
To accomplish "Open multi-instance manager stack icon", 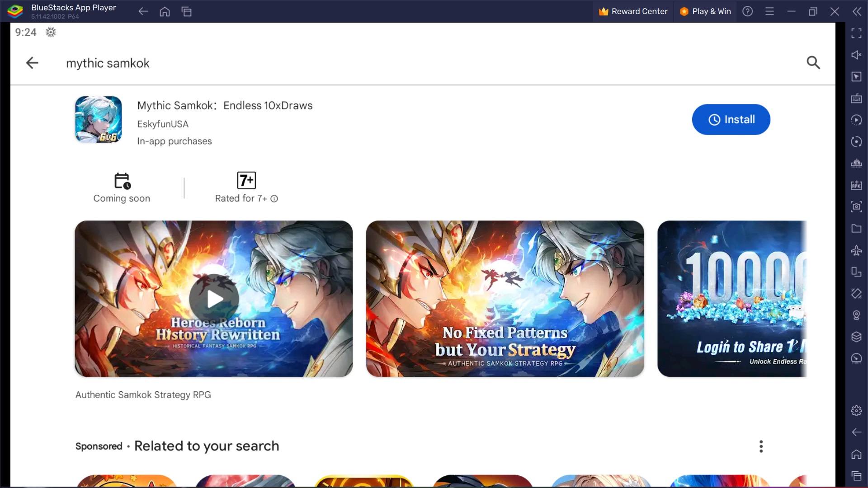I will pyautogui.click(x=856, y=337).
